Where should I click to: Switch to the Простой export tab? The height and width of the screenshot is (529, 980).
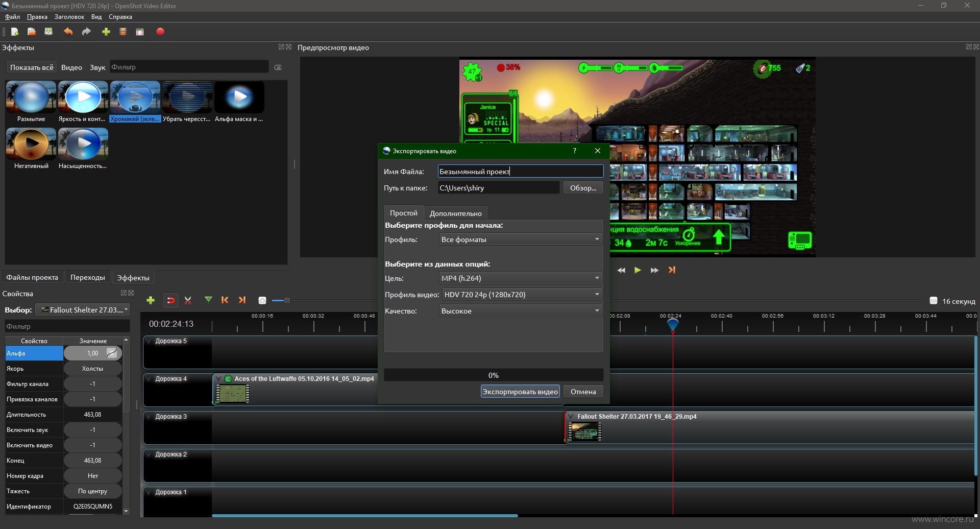click(x=403, y=213)
